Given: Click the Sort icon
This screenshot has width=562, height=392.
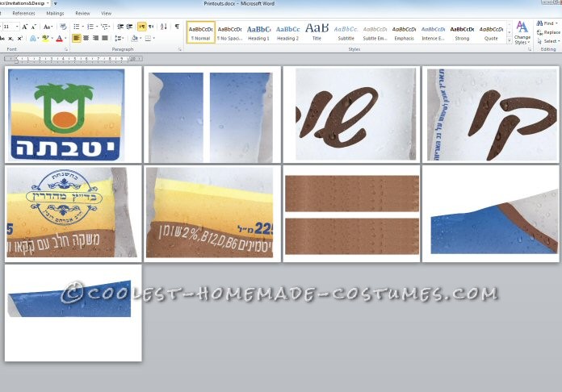Looking at the screenshot, I should click(x=164, y=27).
